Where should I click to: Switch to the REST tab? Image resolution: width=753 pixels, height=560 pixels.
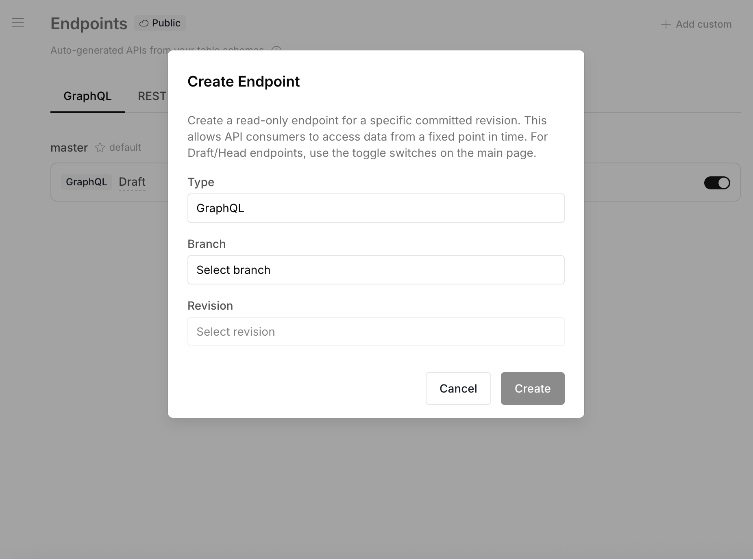tap(152, 96)
